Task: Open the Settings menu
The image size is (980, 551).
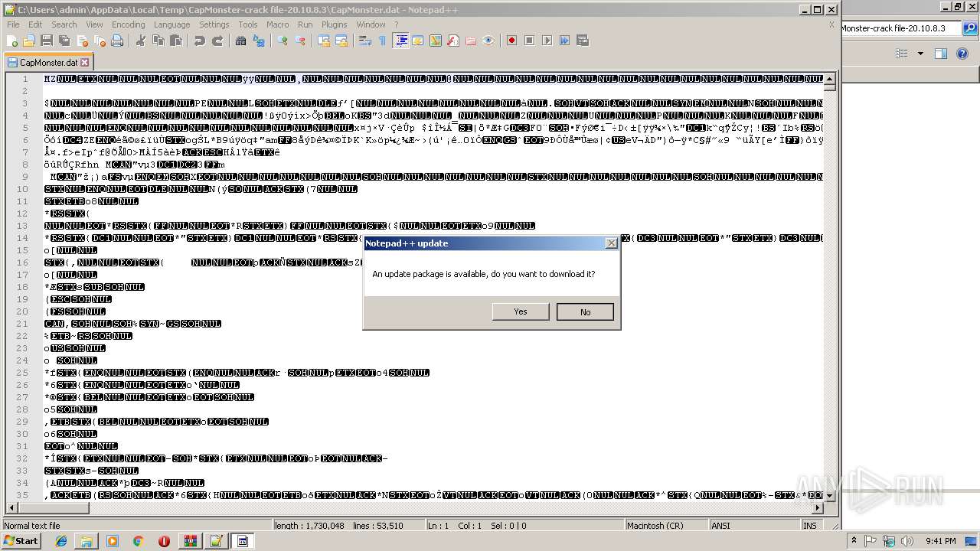Action: click(214, 24)
